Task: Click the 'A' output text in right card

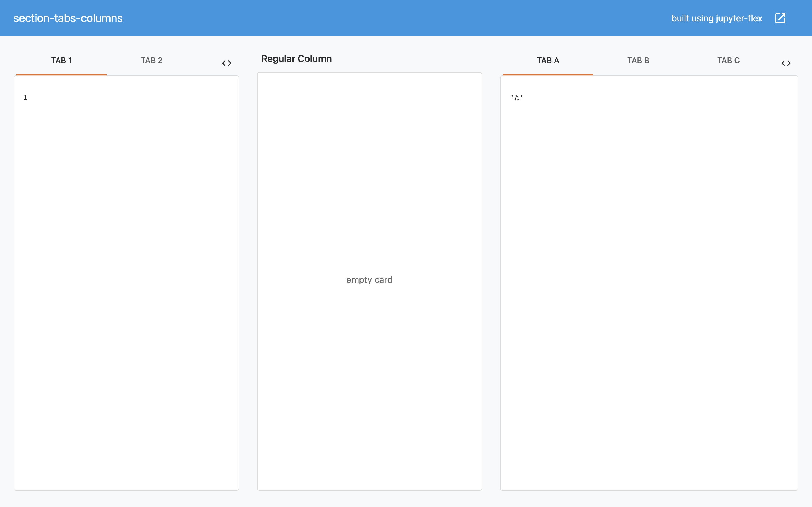Action: pos(517,97)
